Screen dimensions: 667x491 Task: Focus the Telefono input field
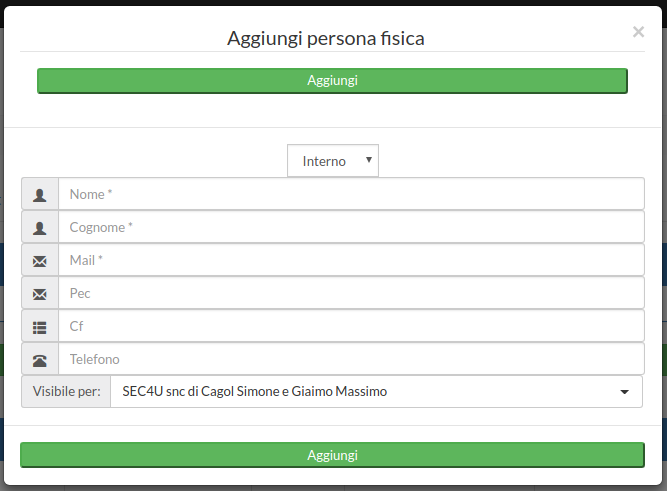(351, 359)
